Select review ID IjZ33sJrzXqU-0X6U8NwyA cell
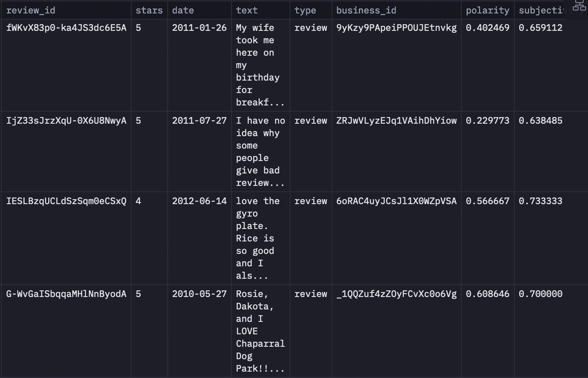The width and height of the screenshot is (588, 378). click(x=66, y=152)
